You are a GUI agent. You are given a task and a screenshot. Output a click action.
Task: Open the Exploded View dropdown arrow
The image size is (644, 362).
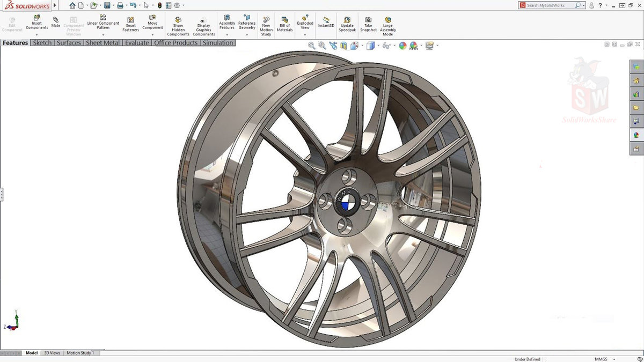tap(305, 35)
